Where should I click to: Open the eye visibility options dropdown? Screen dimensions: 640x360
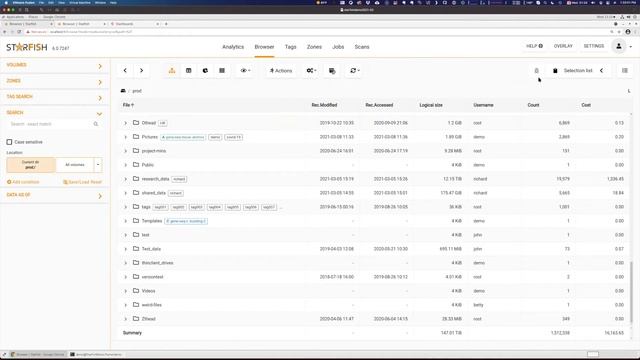245,71
